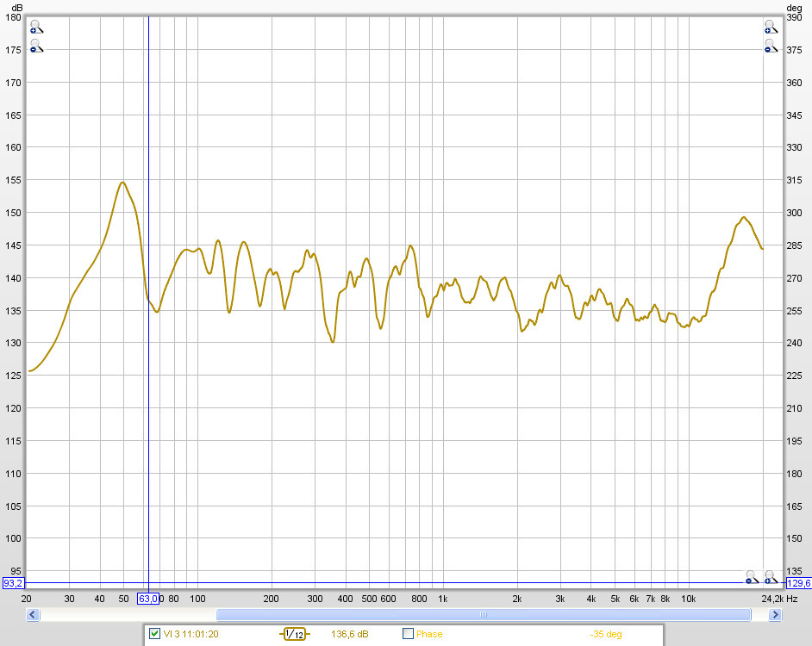
Task: Click the 63,0 frequency cursor readout
Action: [148, 599]
